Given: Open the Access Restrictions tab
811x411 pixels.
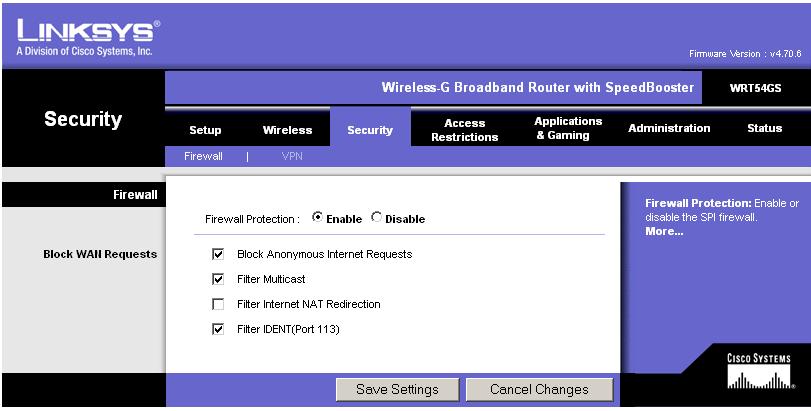Looking at the screenshot, I should 464,130.
